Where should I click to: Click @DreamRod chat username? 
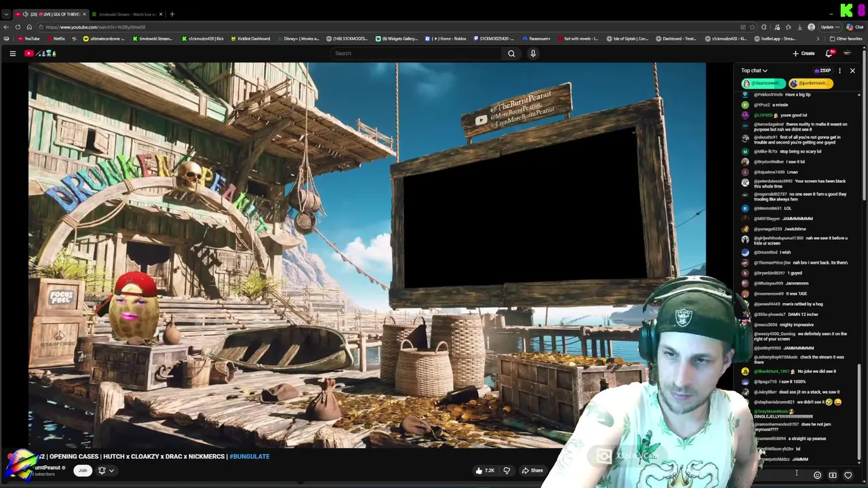pyautogui.click(x=766, y=252)
